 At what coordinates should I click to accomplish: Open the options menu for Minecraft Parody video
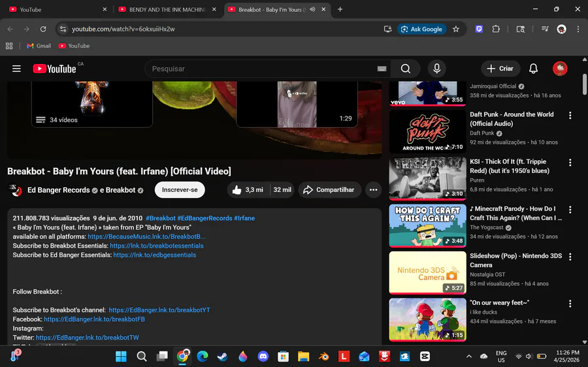click(x=570, y=210)
